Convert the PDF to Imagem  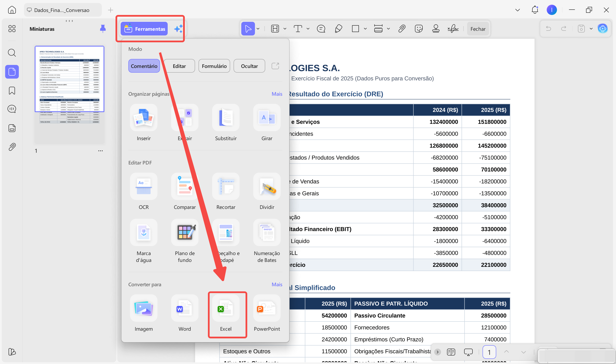(x=144, y=313)
